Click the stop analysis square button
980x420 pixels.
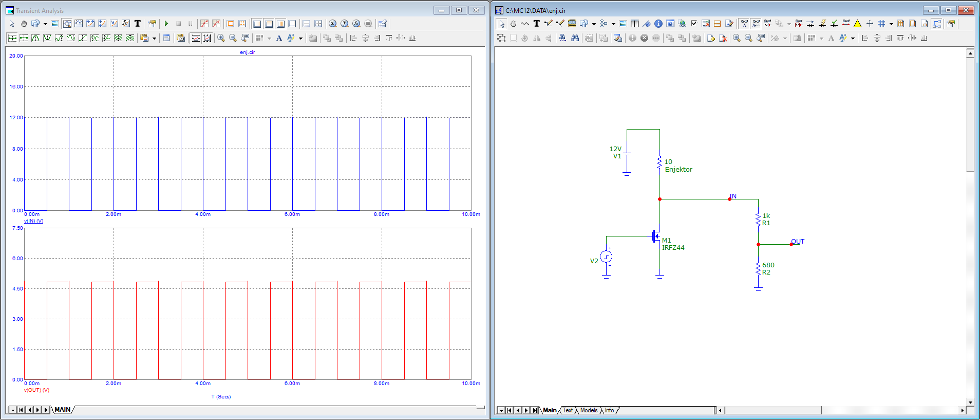coord(178,24)
